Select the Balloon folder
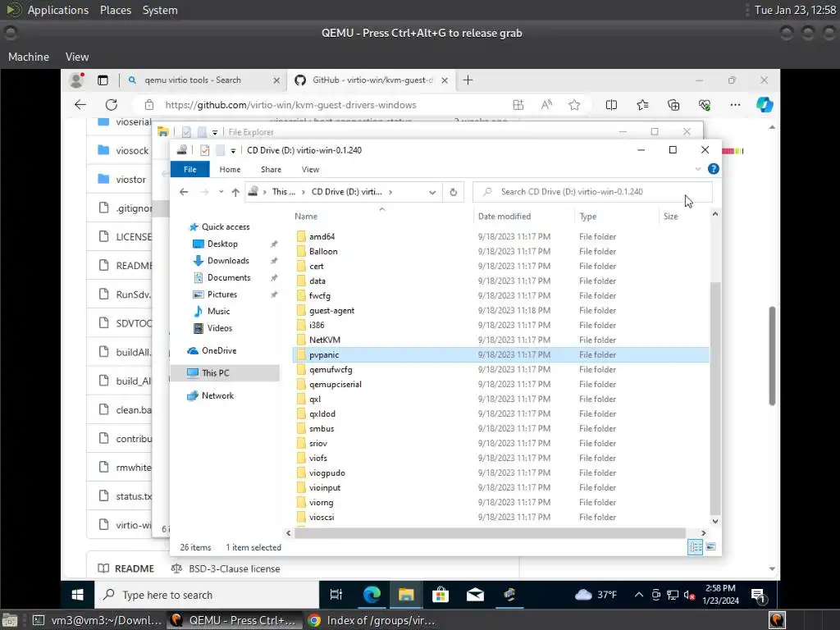Viewport: 840px width, 630px height. (323, 251)
